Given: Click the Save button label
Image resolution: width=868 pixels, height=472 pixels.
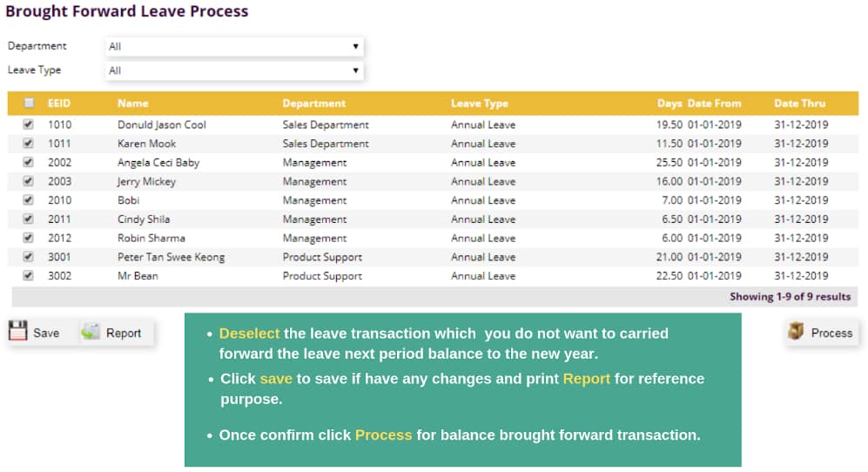Looking at the screenshot, I should [46, 333].
